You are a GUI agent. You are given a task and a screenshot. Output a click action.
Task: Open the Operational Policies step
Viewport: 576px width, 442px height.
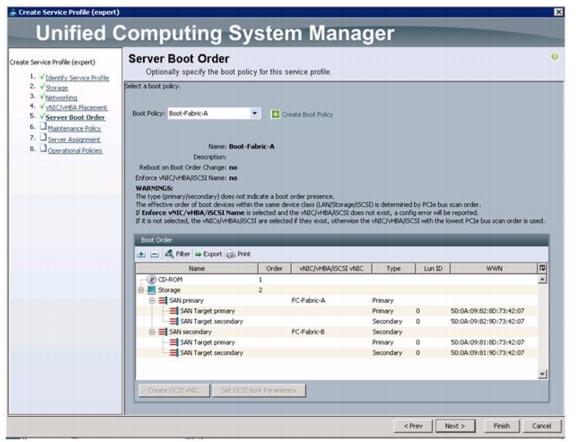(x=75, y=150)
